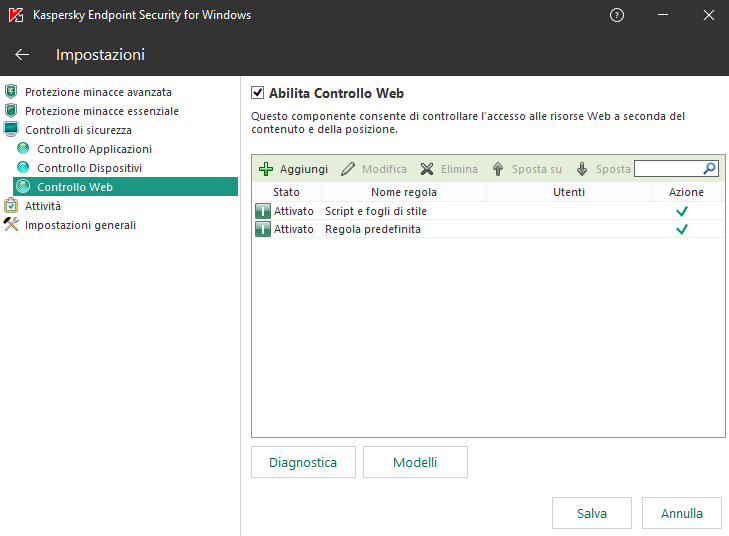Toggle status switch for Regola predefinita
729x536 pixels.
point(263,229)
